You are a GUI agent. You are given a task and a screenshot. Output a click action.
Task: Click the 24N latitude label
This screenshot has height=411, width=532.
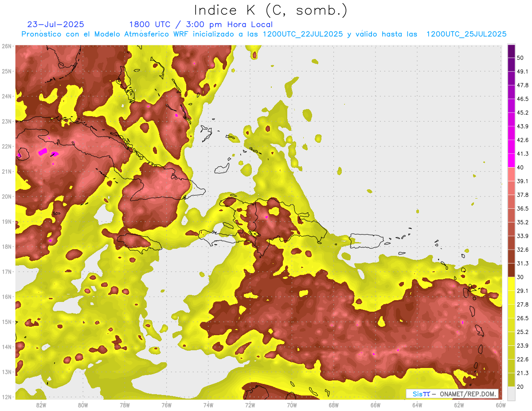[x=7, y=96]
